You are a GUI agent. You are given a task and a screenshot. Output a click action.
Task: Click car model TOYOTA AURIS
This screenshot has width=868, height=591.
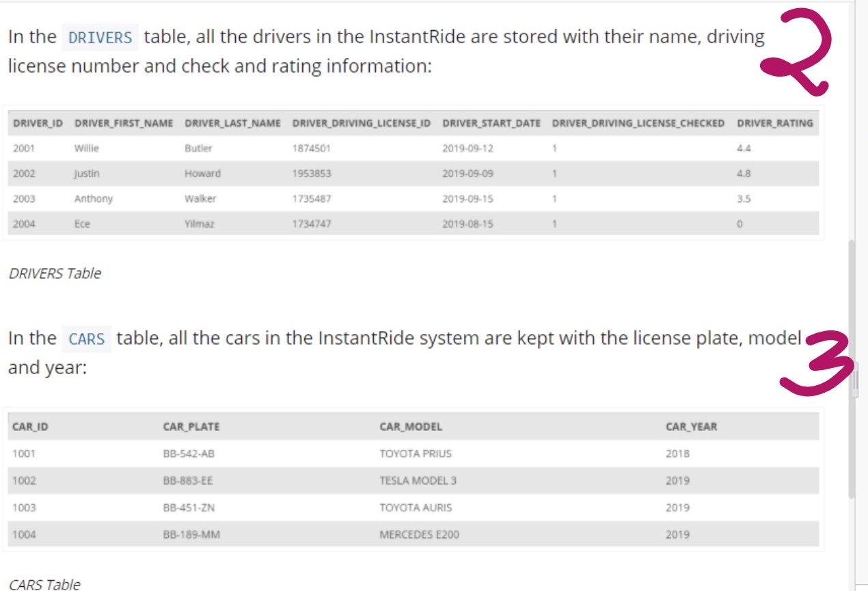416,508
